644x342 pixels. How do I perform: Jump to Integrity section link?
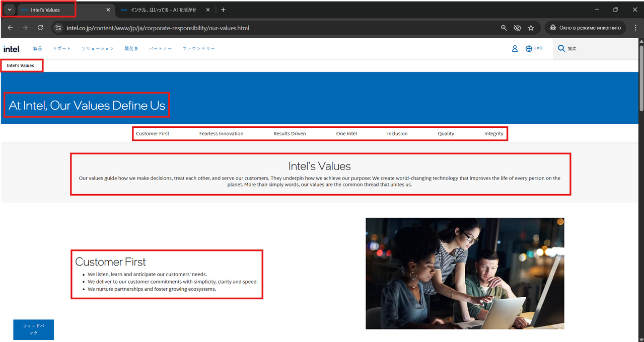(x=494, y=134)
